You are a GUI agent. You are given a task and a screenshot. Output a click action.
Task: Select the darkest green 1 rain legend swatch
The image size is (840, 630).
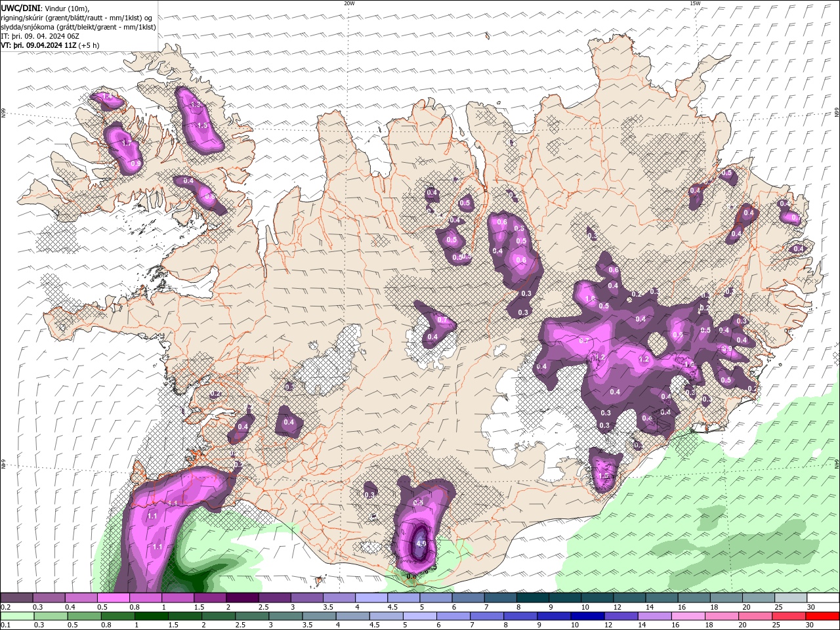(x=151, y=616)
